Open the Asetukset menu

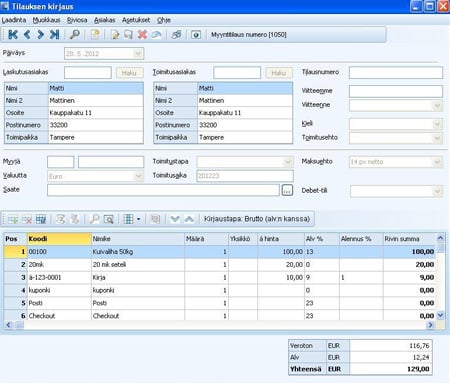136,20
